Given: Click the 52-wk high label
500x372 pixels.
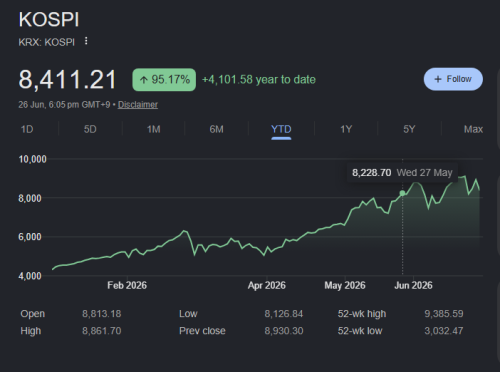Looking at the screenshot, I should click(362, 314).
